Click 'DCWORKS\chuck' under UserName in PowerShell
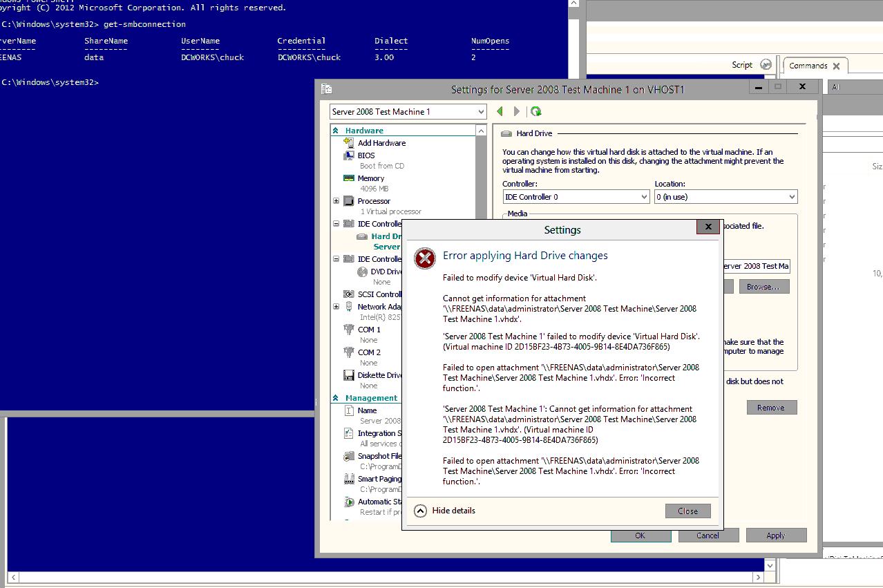Viewport: 883px width, 588px height. click(212, 57)
